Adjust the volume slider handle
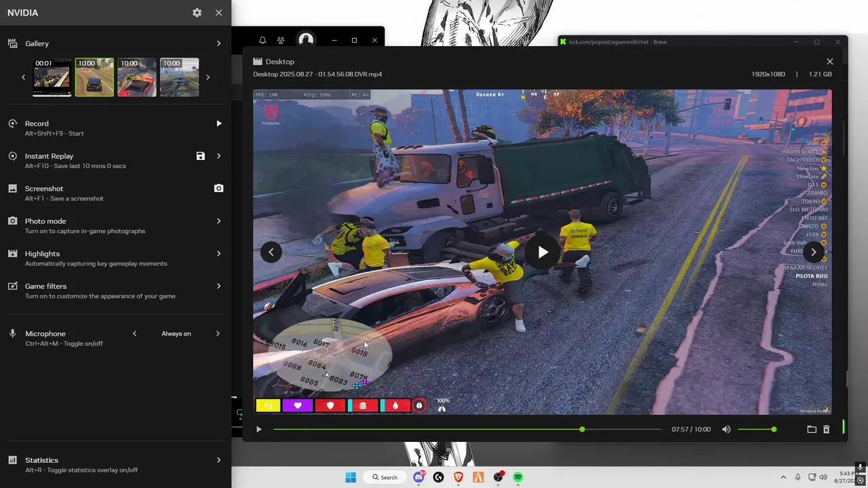868x488 pixels. (774, 429)
